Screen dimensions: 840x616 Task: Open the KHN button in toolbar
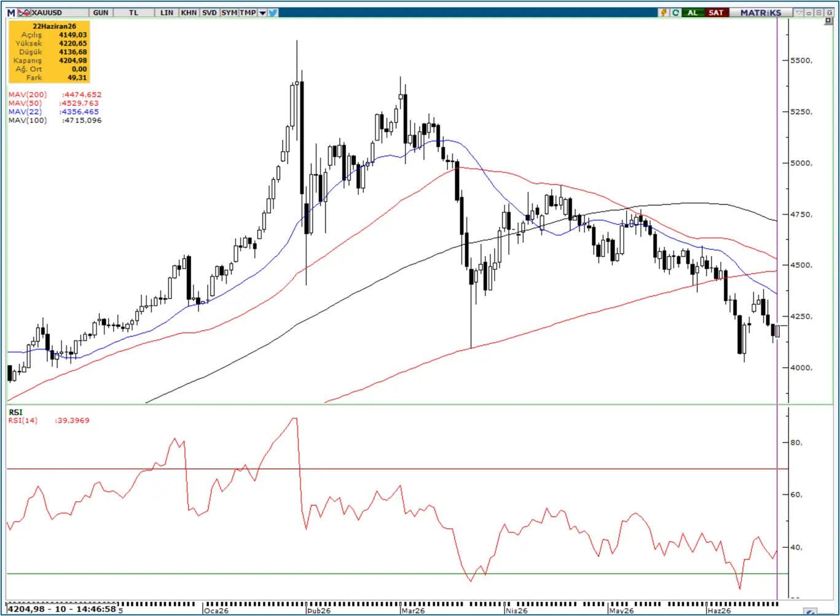189,12
